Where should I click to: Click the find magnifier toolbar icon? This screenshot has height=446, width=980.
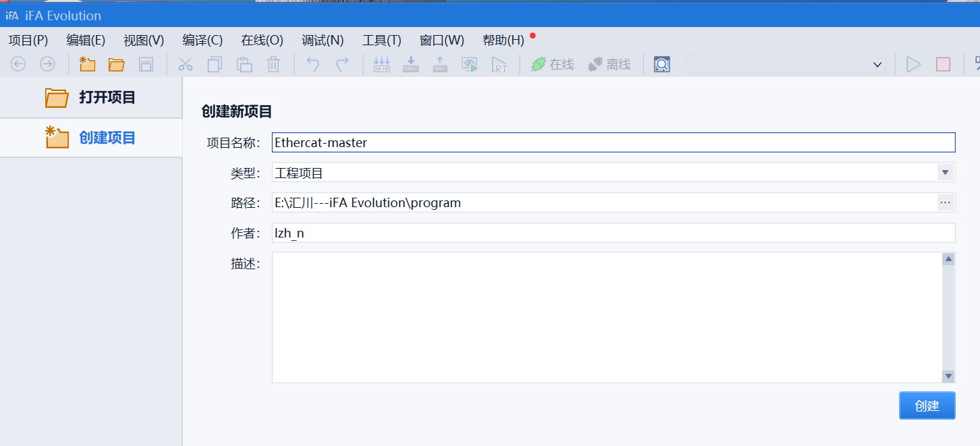click(x=662, y=65)
